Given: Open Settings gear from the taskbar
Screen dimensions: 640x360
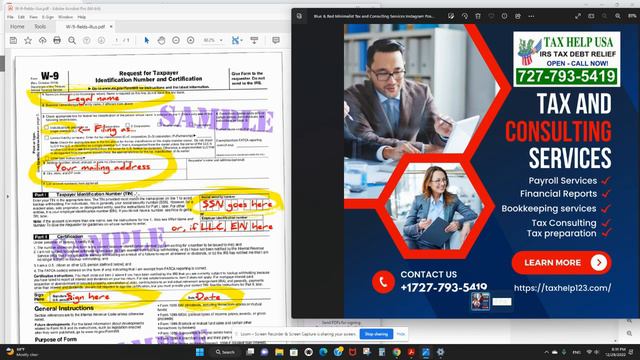Looking at the screenshot, I should coord(440,352).
